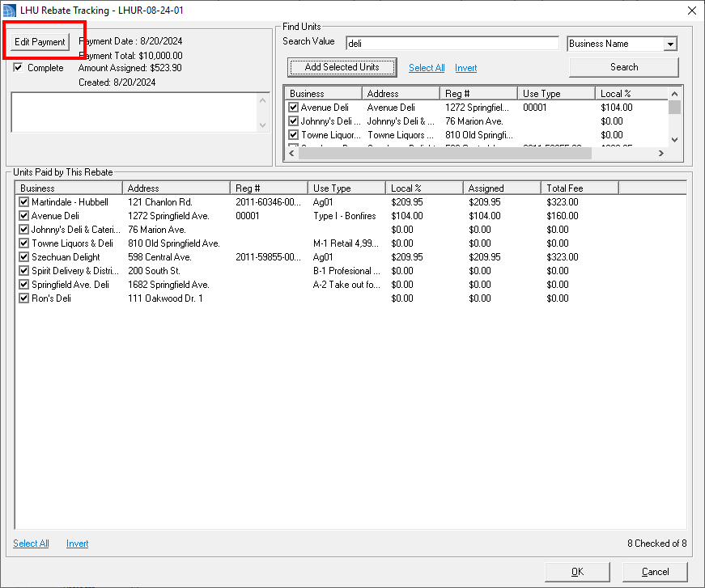
Task: Click the OK button
Action: click(577, 572)
